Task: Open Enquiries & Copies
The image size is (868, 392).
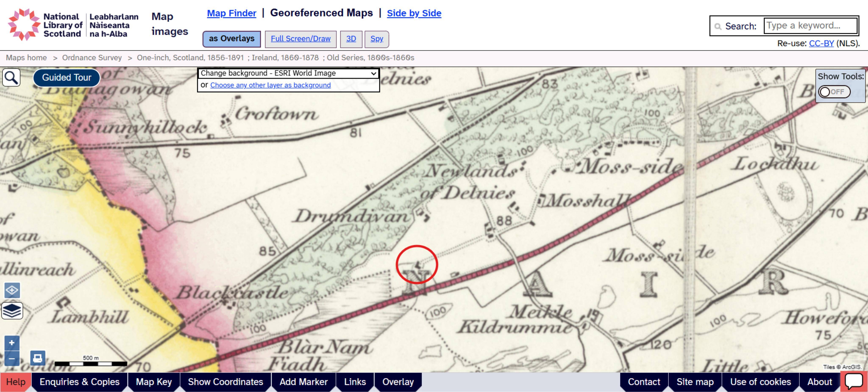Action: (x=79, y=382)
